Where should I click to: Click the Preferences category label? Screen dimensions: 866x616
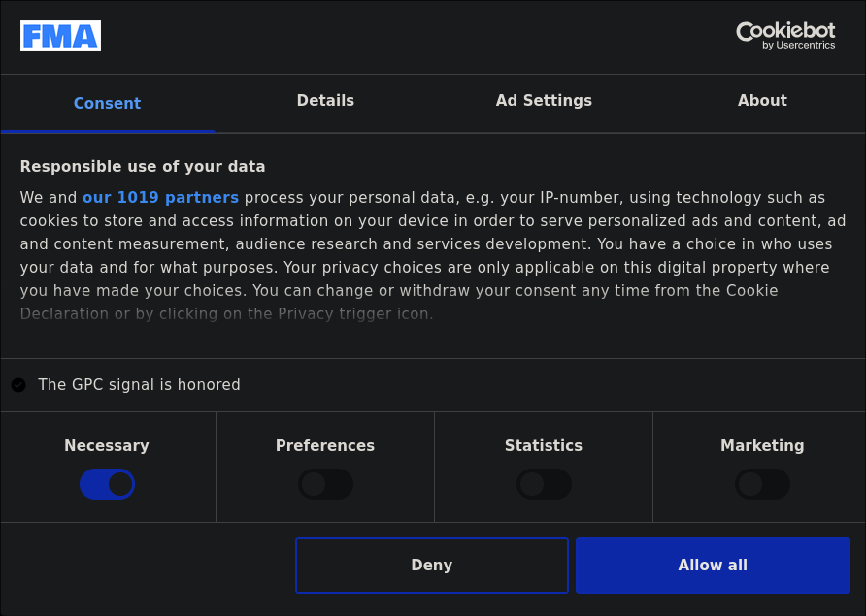325,446
